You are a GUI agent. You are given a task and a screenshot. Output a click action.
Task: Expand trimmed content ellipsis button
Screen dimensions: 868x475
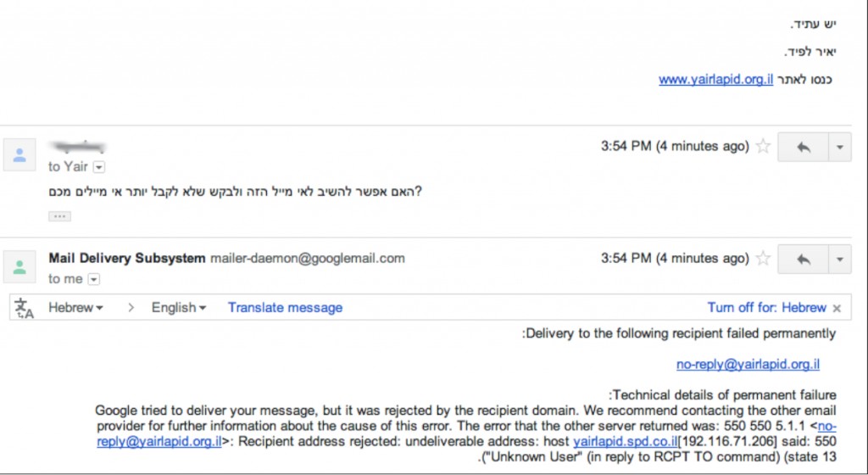click(59, 216)
